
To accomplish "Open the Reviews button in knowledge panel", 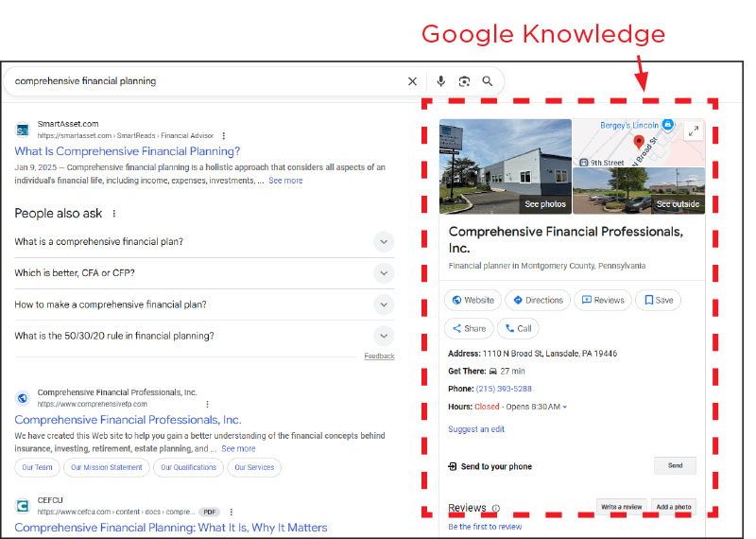I will click(x=603, y=300).
